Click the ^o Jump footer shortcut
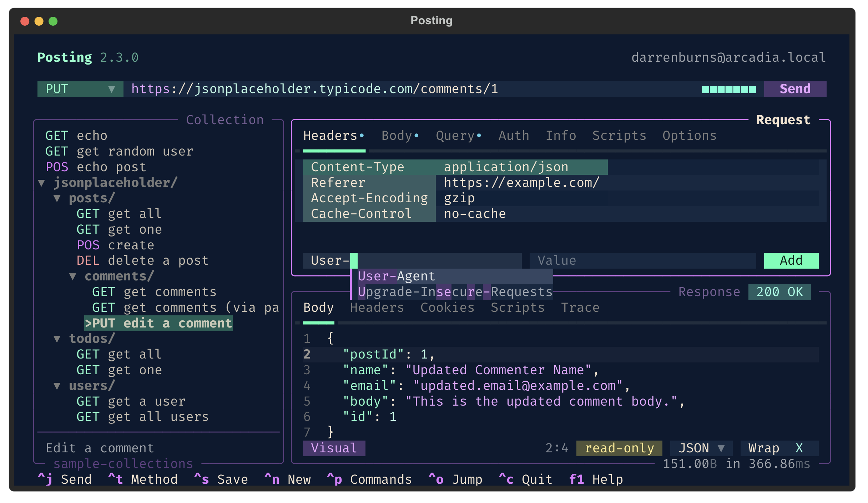Screen dimensions: 868x503 click(455, 479)
